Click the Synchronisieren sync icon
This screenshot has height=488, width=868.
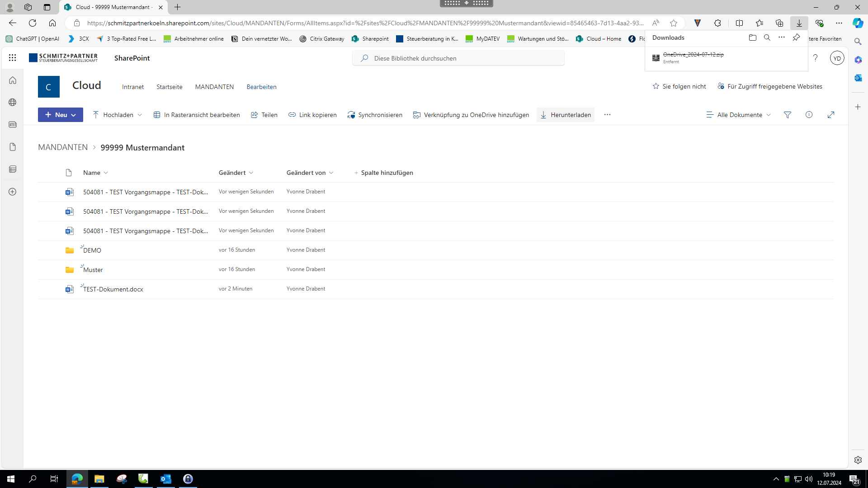pyautogui.click(x=351, y=115)
